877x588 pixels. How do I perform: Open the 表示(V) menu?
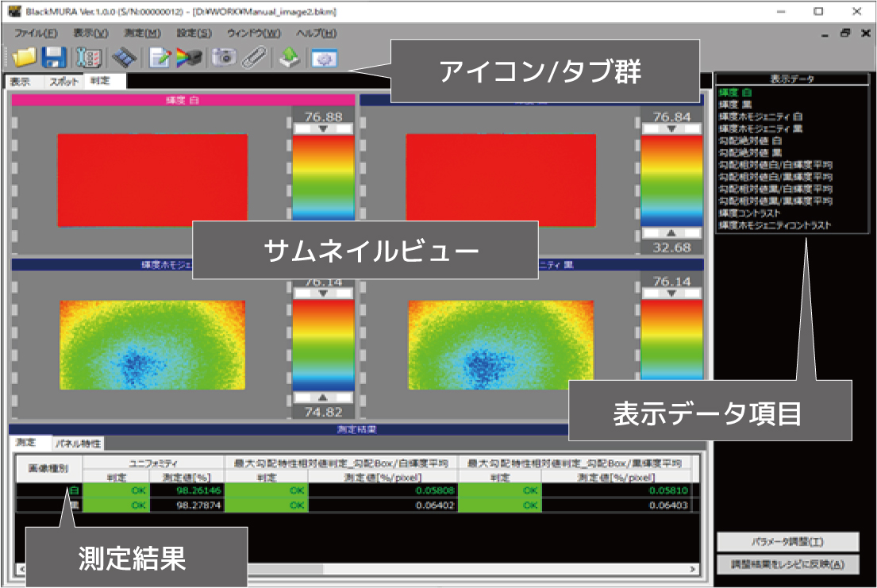(90, 33)
